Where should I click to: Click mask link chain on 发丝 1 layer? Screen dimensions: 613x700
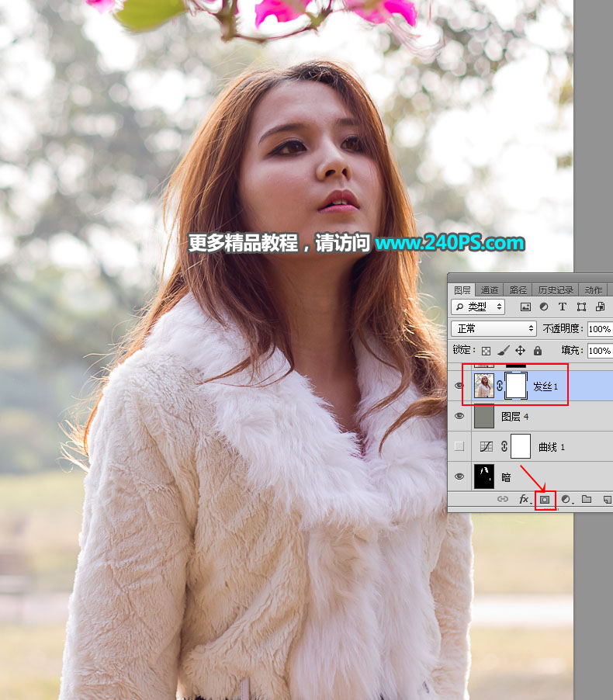pyautogui.click(x=500, y=386)
